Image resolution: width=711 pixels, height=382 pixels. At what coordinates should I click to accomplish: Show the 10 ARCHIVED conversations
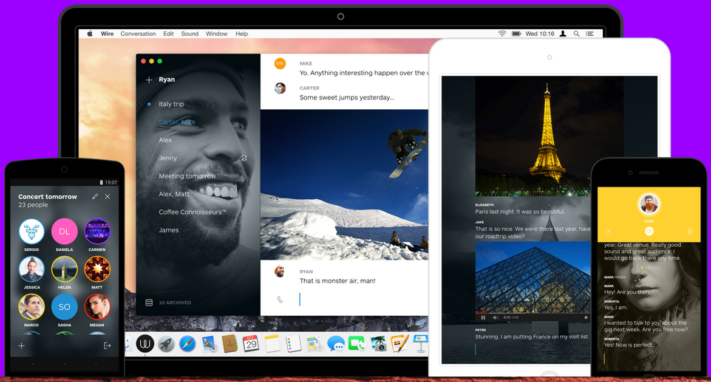click(175, 303)
